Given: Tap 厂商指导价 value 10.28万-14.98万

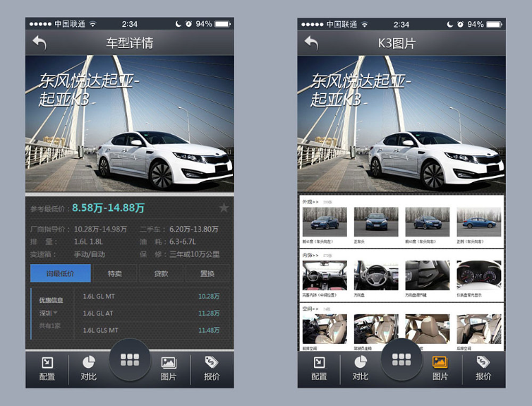Looking at the screenshot, I should tap(100, 229).
